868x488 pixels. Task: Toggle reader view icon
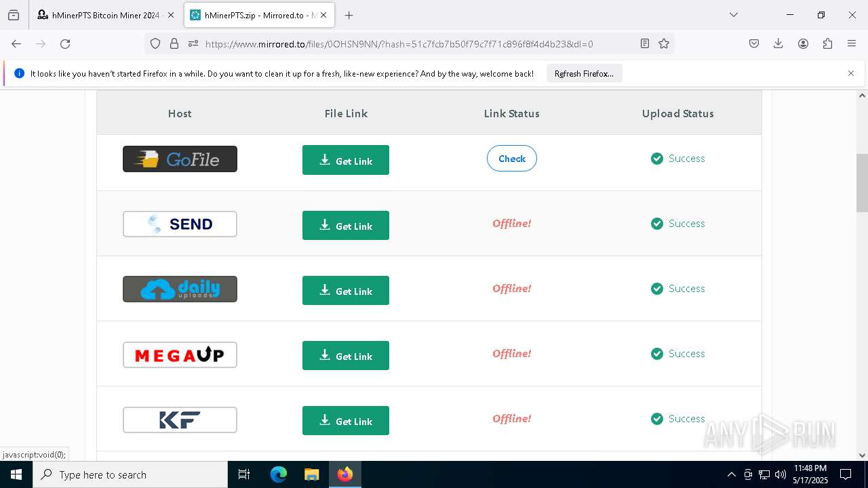click(x=645, y=43)
